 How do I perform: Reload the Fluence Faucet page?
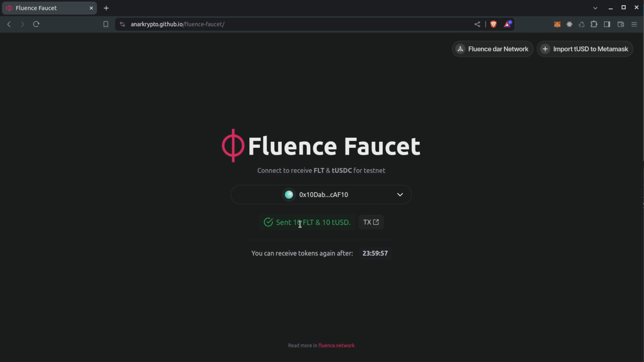point(36,24)
